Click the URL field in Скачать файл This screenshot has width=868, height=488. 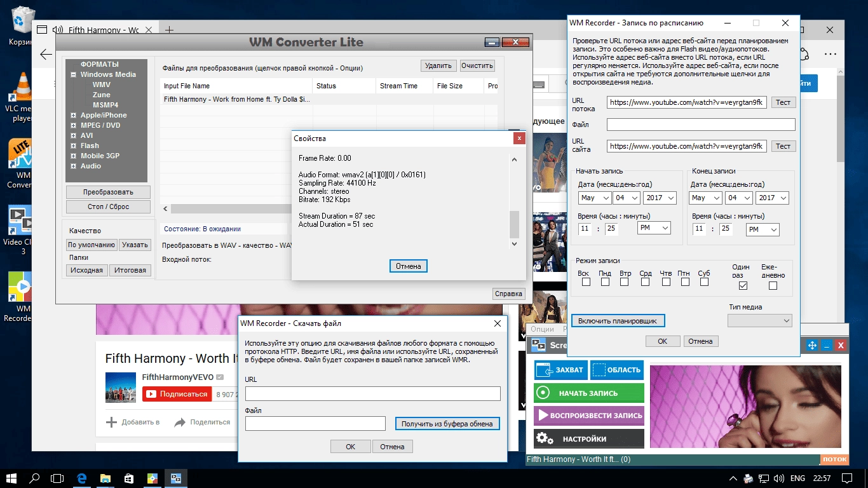[x=373, y=393]
